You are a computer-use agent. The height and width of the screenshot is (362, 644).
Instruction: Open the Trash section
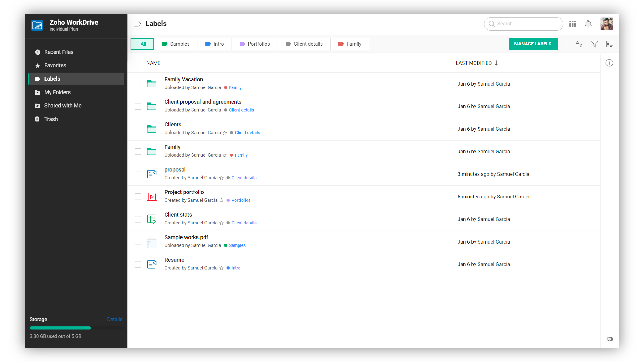point(51,119)
